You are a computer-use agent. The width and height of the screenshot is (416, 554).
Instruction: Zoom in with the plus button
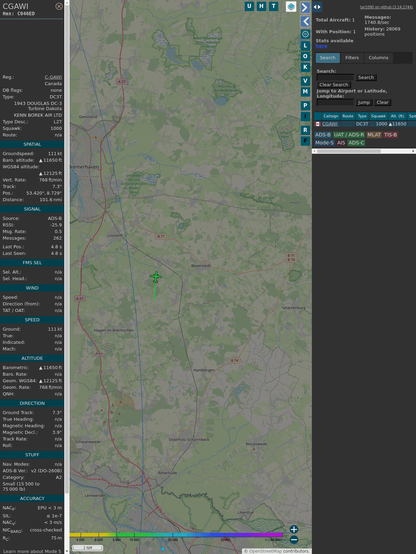point(294,529)
